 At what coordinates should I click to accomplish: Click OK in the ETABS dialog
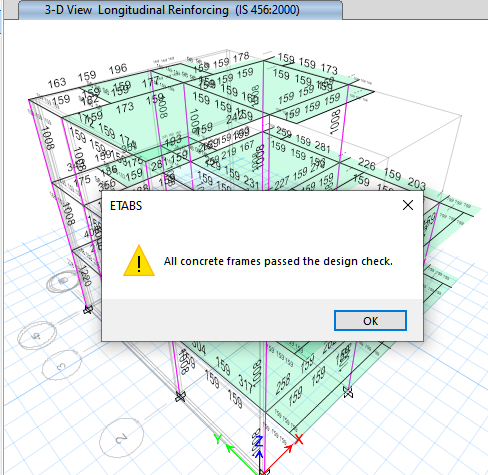pos(370,321)
